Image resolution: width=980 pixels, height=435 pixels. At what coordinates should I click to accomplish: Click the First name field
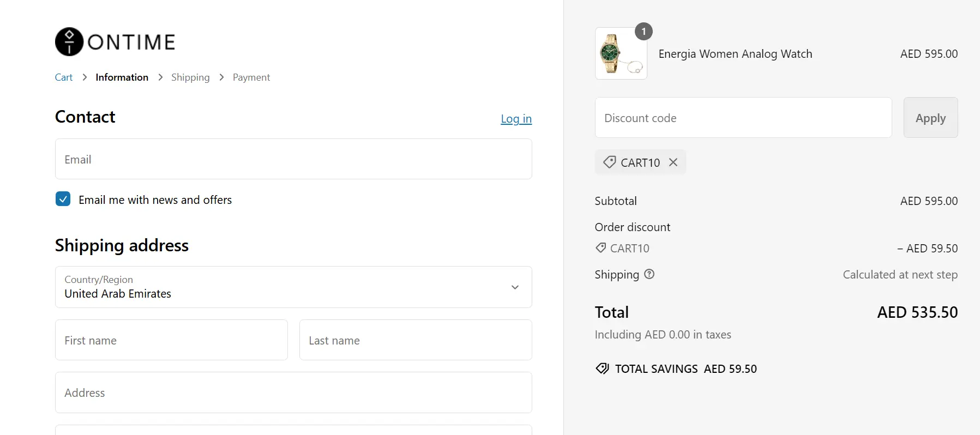(171, 340)
